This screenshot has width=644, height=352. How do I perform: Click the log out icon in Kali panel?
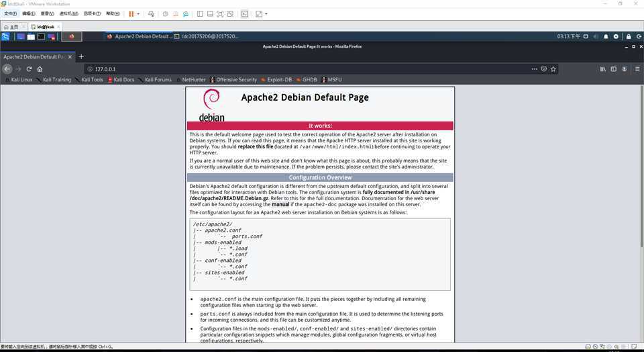[x=639, y=36]
